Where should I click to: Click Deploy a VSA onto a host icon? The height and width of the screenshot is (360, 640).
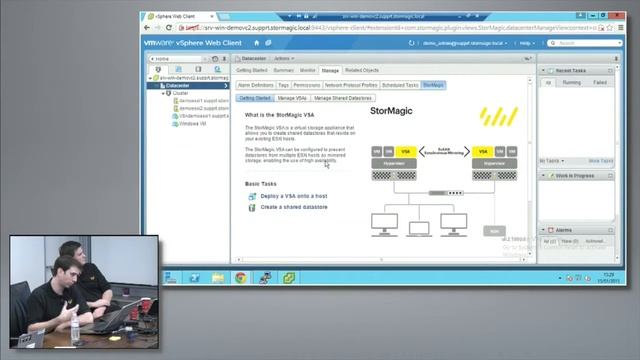pos(252,196)
